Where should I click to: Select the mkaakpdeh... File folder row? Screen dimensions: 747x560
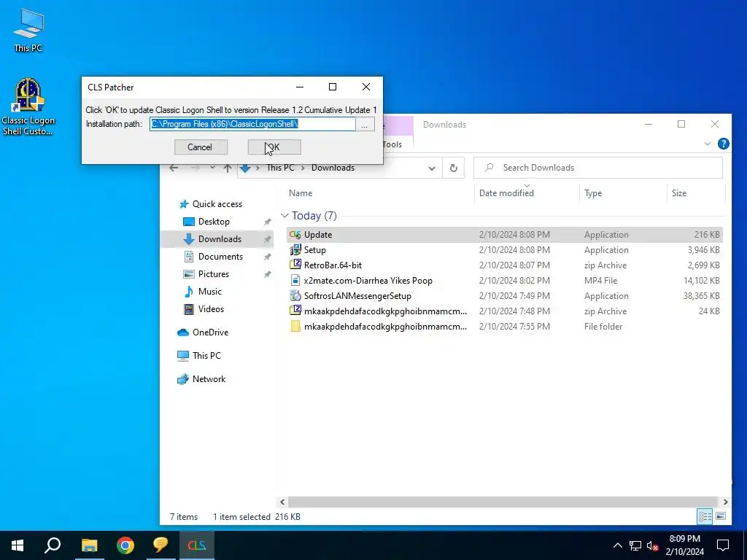[x=505, y=326]
